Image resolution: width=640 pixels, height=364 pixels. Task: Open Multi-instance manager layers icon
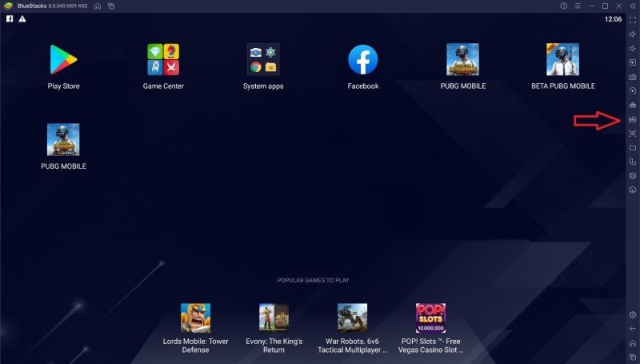pyautogui.click(x=632, y=176)
